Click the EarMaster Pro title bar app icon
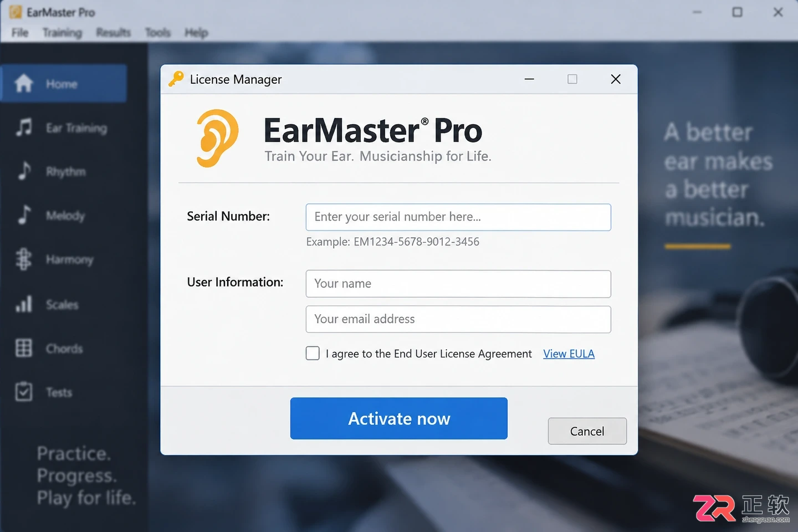 [16, 12]
